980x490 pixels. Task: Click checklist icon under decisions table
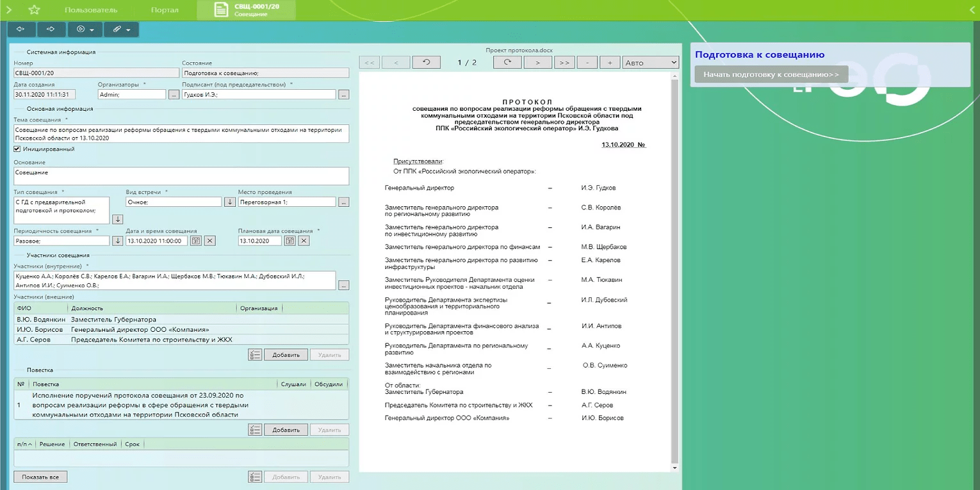[254, 477]
